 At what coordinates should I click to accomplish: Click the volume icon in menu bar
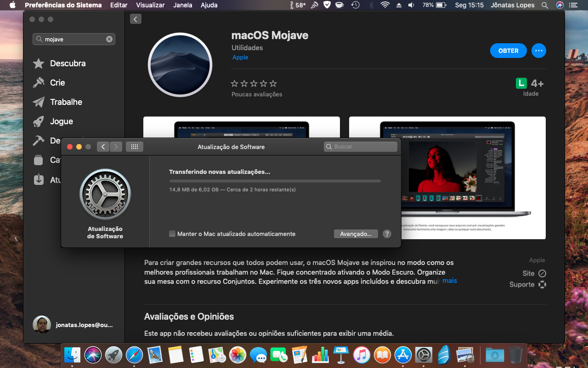pos(411,5)
